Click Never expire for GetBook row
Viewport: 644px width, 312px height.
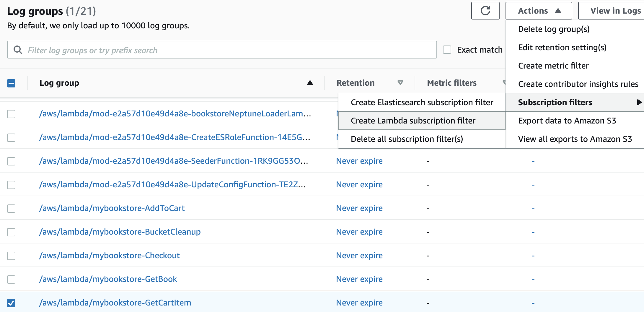359,279
